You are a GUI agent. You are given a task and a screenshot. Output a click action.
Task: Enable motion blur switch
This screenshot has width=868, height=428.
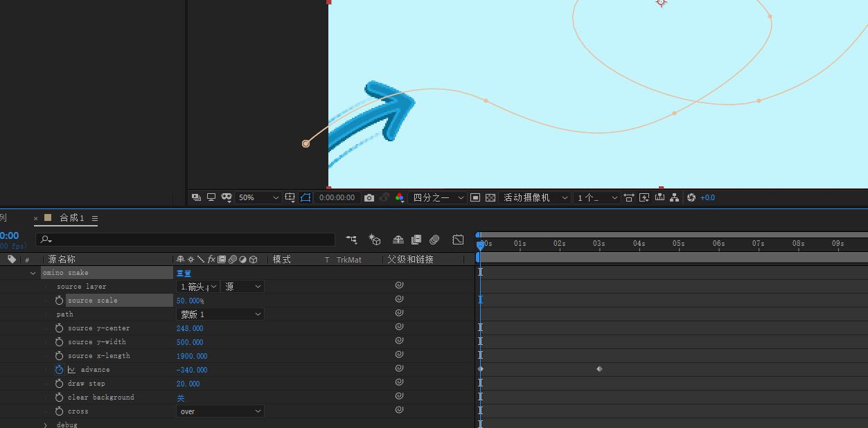point(434,240)
